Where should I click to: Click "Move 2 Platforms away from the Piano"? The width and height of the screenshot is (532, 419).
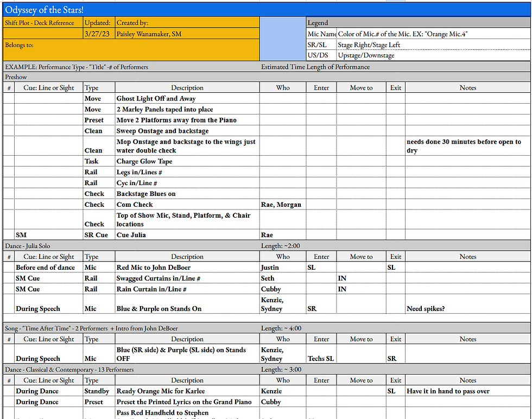[x=187, y=120]
